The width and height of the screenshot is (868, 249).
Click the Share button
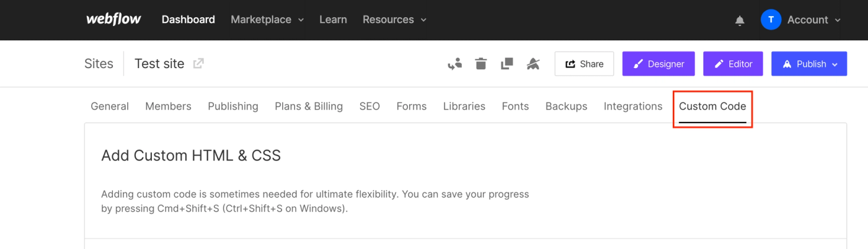pyautogui.click(x=584, y=64)
